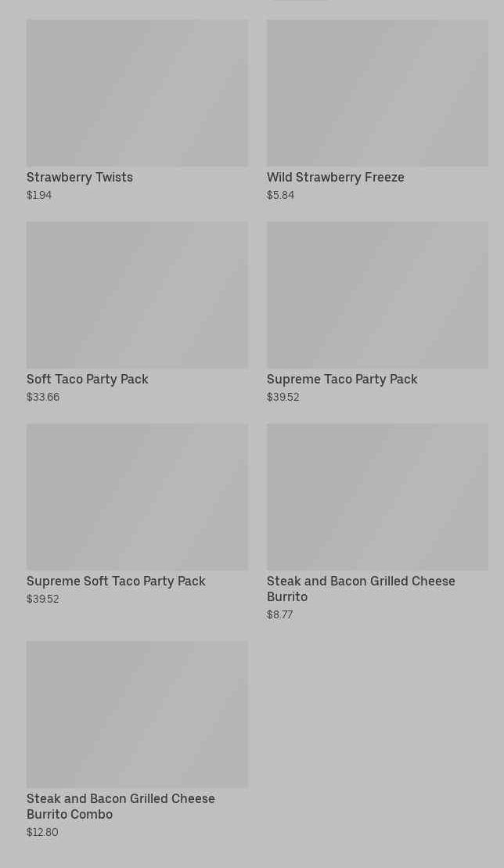Open the Supreme Taco Party Pack image

click(x=377, y=295)
